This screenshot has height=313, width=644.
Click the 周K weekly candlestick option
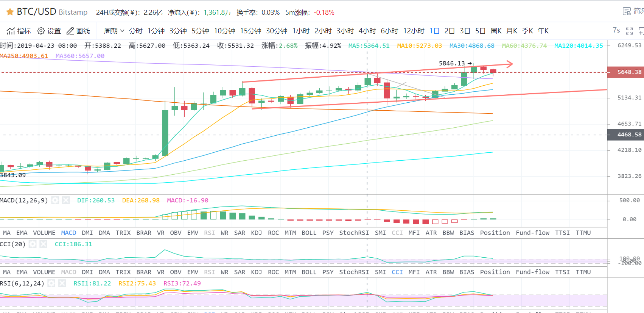tap(496, 31)
